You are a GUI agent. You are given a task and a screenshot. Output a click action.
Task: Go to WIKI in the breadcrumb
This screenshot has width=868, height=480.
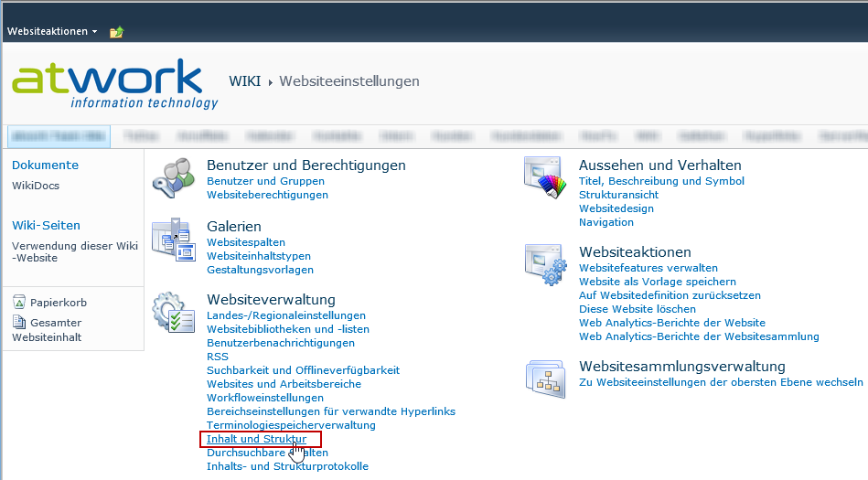244,81
